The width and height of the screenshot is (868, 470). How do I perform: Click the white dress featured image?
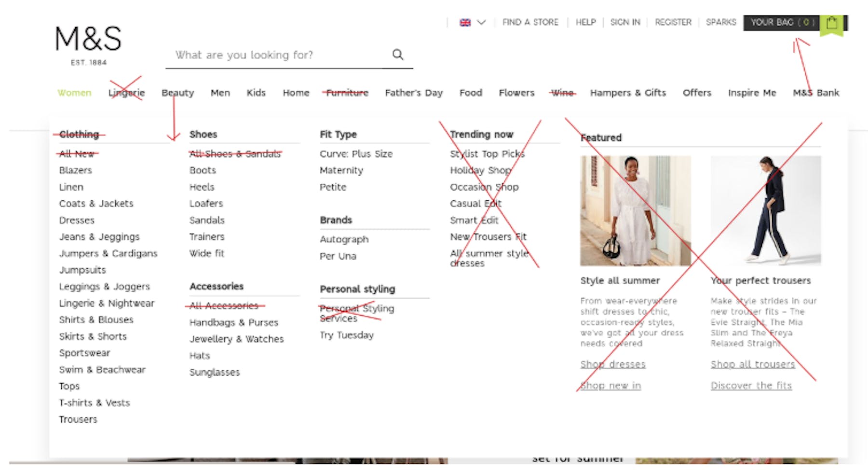635,210
